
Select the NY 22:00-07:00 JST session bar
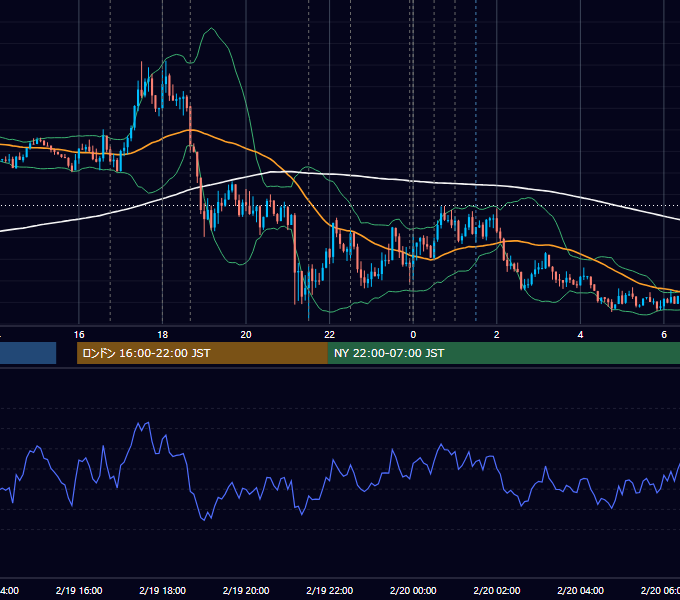(x=504, y=353)
